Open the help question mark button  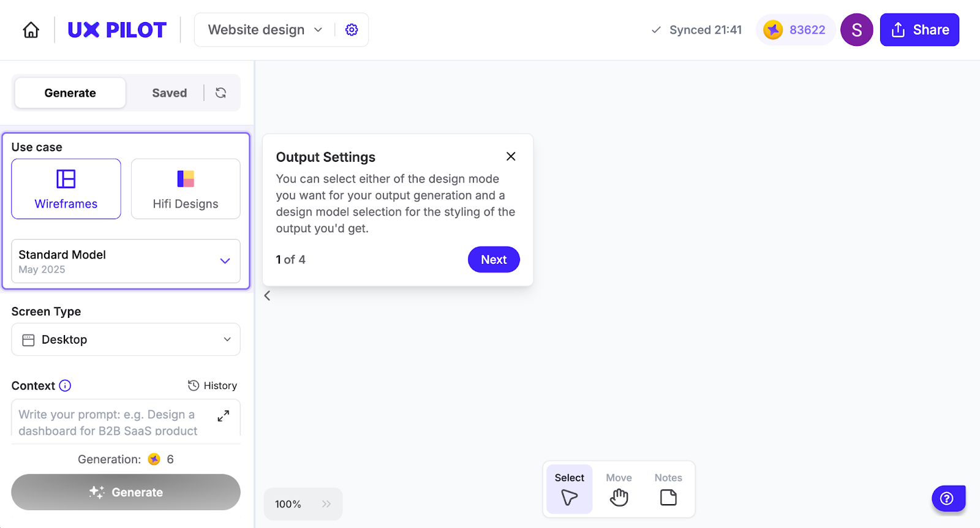(x=947, y=499)
